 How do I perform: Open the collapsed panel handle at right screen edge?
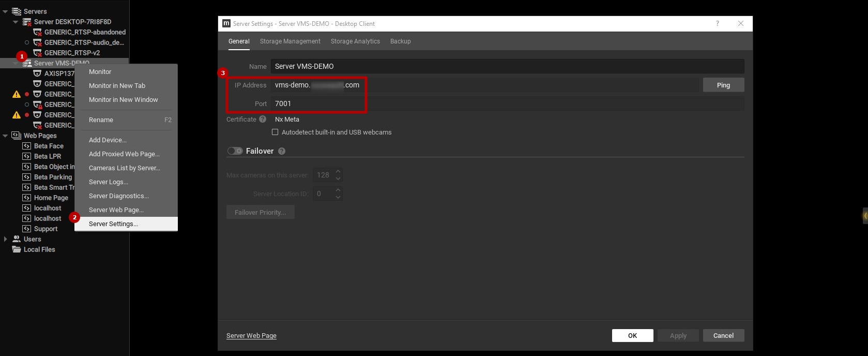865,216
